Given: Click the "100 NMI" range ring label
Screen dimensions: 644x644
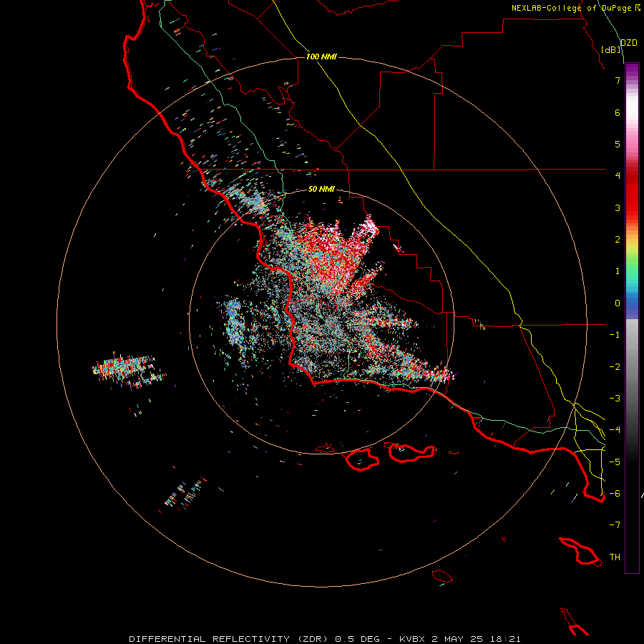Looking at the screenshot, I should pyautogui.click(x=321, y=57).
